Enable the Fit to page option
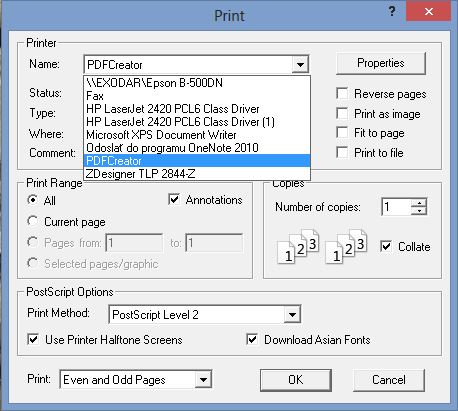The image size is (458, 411). [x=342, y=133]
